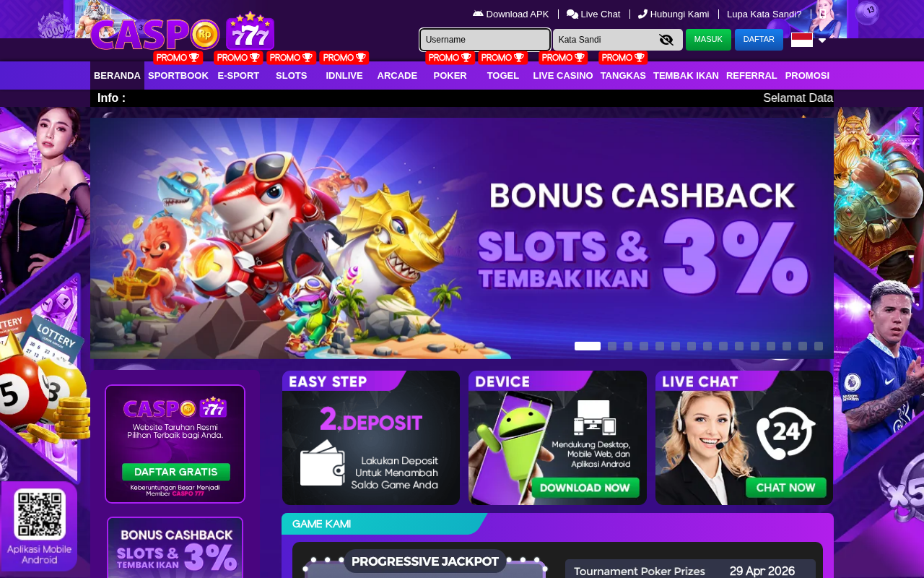This screenshot has height=578, width=924.
Task: Open the SLOTS menu
Action: [292, 75]
